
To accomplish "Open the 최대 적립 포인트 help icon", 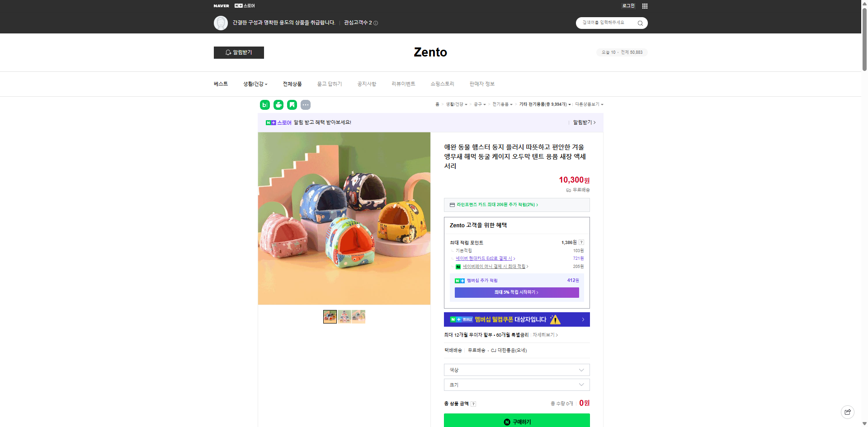I will 581,242.
